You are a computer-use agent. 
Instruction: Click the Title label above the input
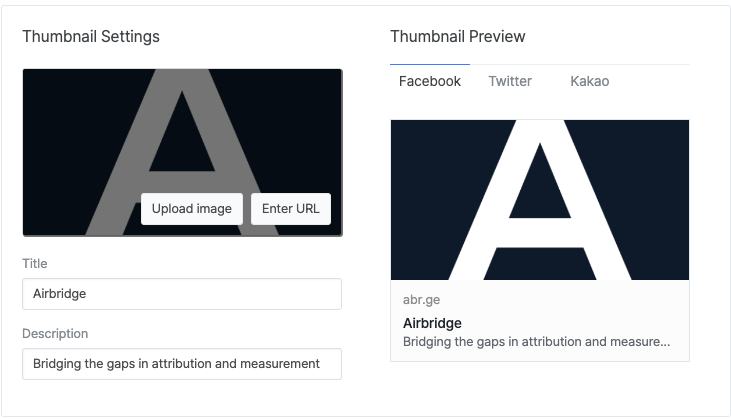click(35, 264)
